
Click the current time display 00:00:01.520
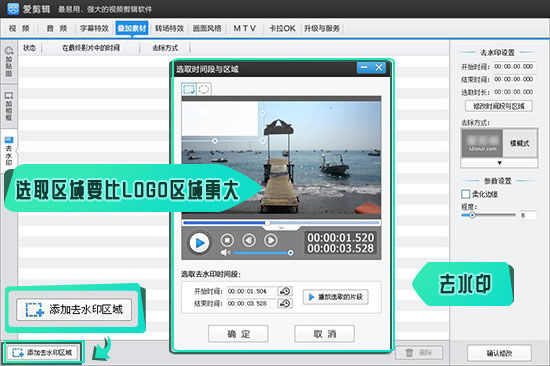(x=341, y=238)
